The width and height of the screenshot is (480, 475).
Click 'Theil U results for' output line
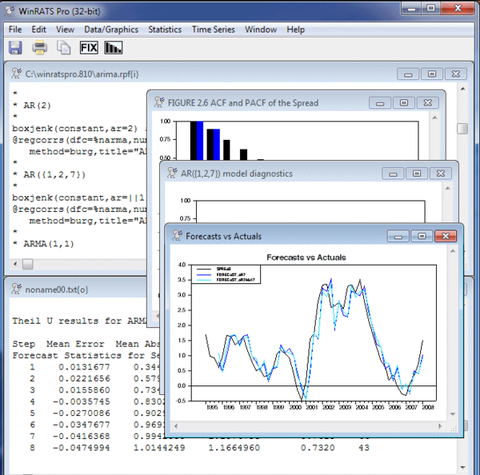pos(67,321)
